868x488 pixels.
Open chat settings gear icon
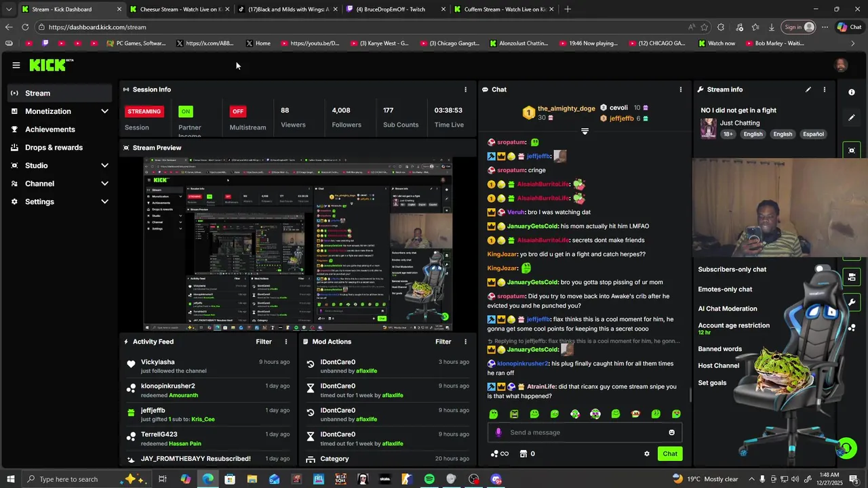[647, 454]
